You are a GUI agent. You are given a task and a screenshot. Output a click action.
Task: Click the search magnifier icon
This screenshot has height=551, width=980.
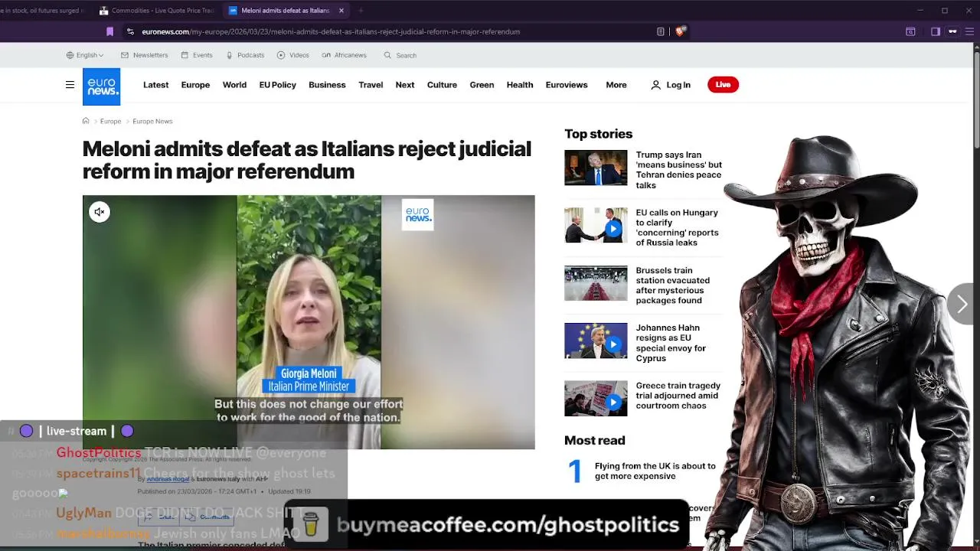[387, 55]
